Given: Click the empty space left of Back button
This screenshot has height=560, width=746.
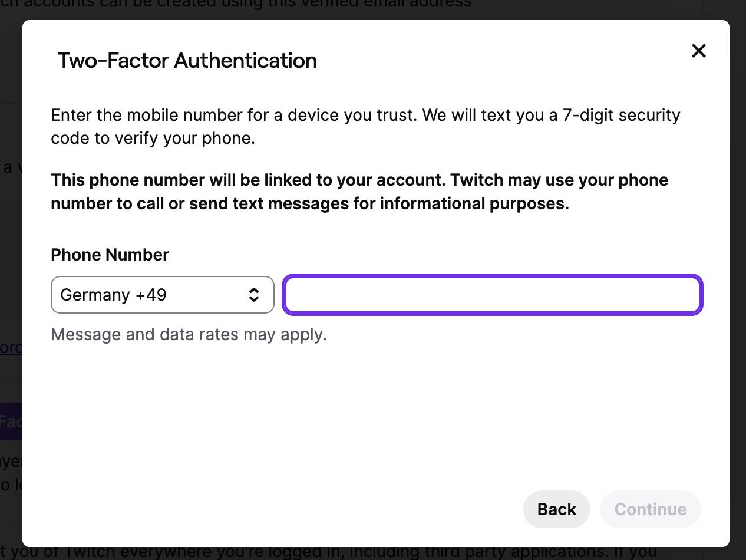Looking at the screenshot, I should [x=295, y=509].
